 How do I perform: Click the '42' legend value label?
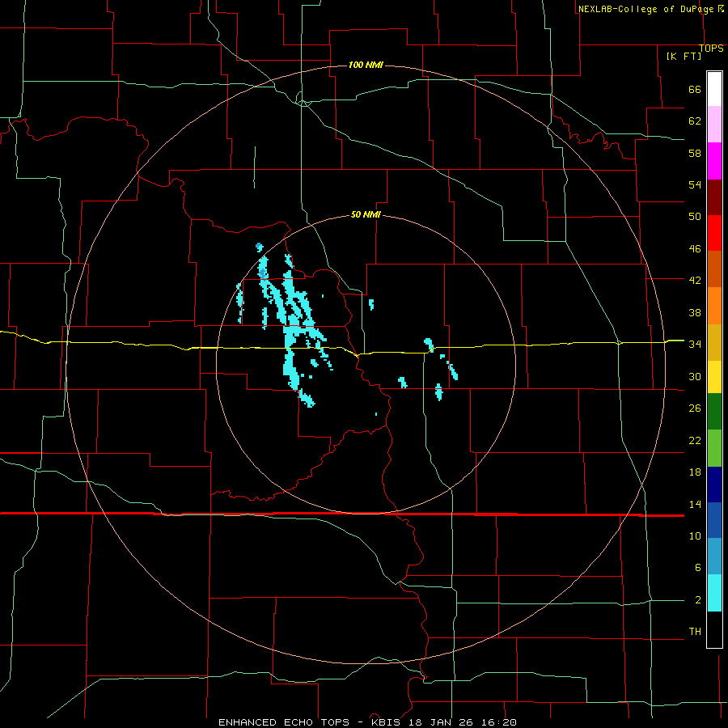click(x=695, y=281)
